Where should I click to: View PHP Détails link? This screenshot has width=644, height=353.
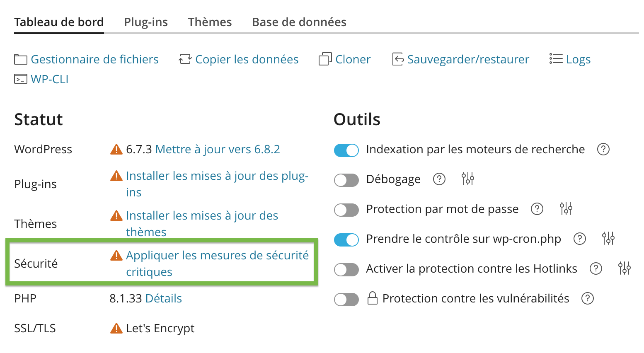point(164,298)
